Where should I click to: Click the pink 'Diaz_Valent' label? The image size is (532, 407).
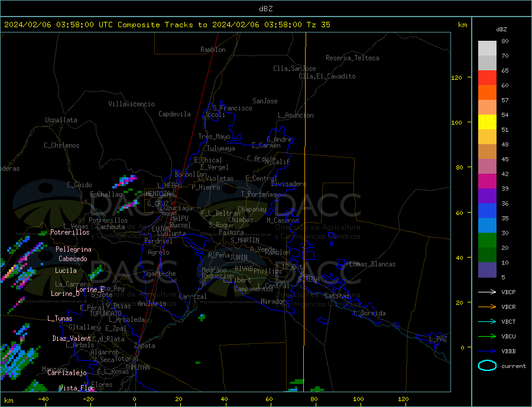(x=72, y=338)
